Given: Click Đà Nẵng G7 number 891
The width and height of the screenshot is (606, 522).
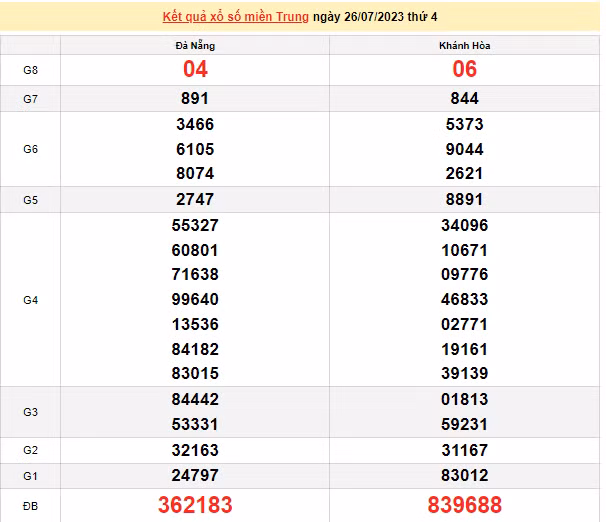Looking at the screenshot, I should pos(195,99).
